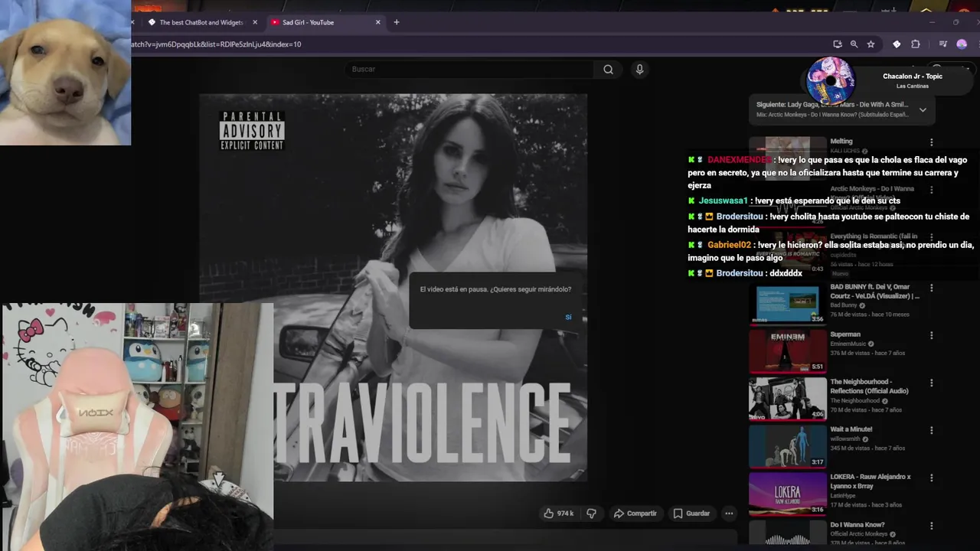Viewport: 980px width, 551px height.
Task: Open the Extensions puzzle menu
Action: (916, 44)
